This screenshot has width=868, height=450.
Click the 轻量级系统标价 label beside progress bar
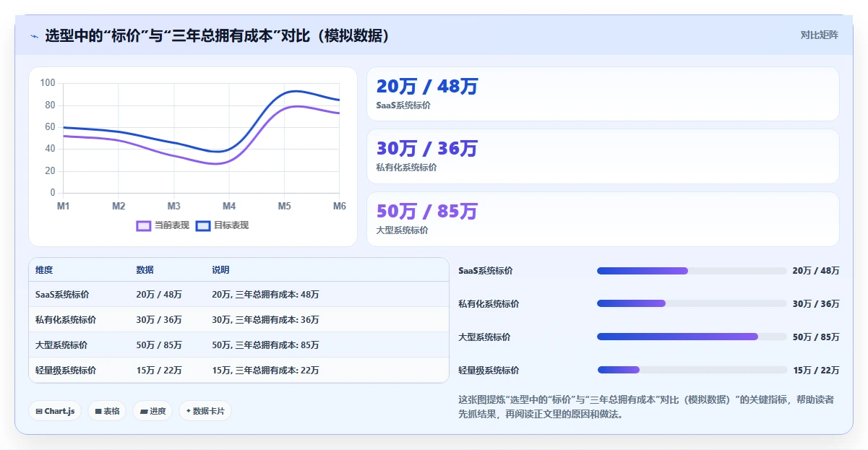coord(489,371)
